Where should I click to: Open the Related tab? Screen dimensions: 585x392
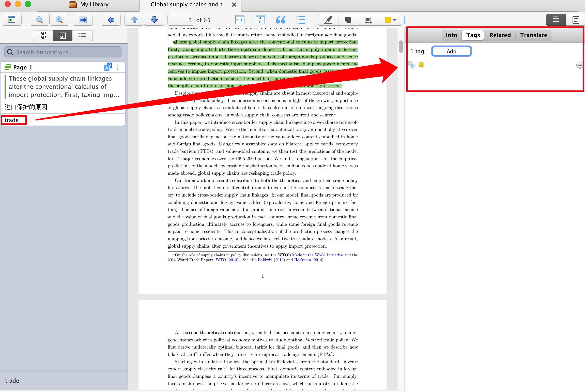coord(500,35)
